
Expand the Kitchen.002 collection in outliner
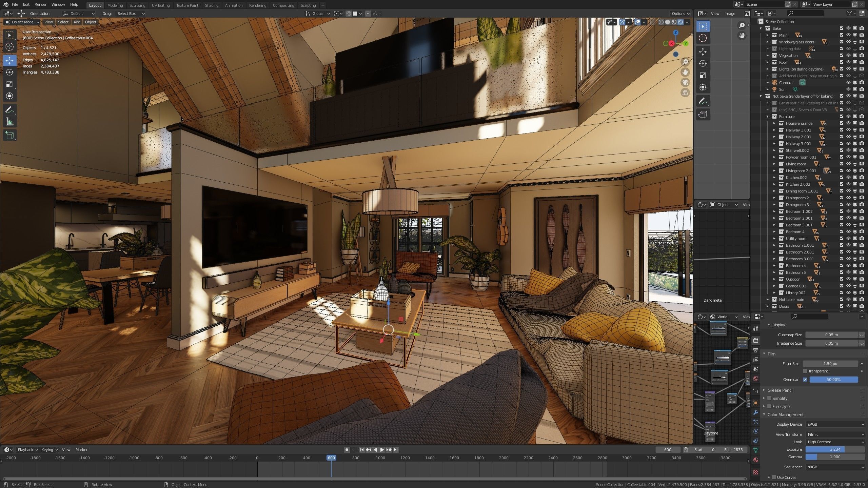tap(774, 178)
